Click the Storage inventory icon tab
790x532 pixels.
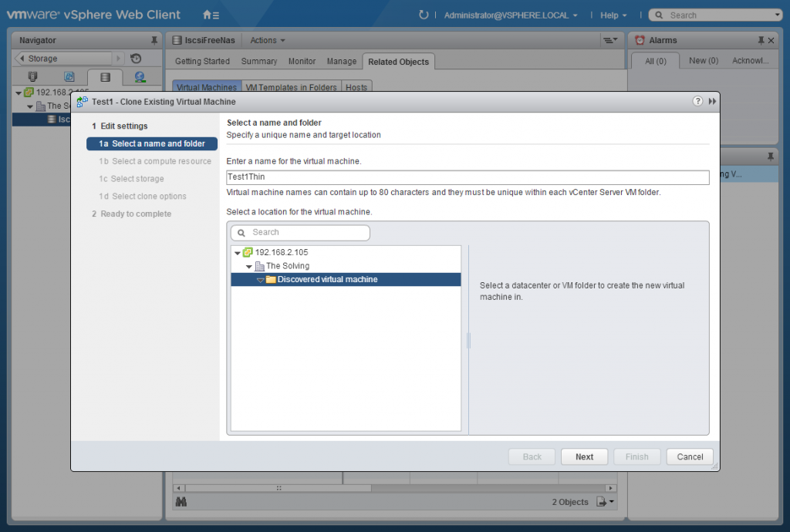105,76
